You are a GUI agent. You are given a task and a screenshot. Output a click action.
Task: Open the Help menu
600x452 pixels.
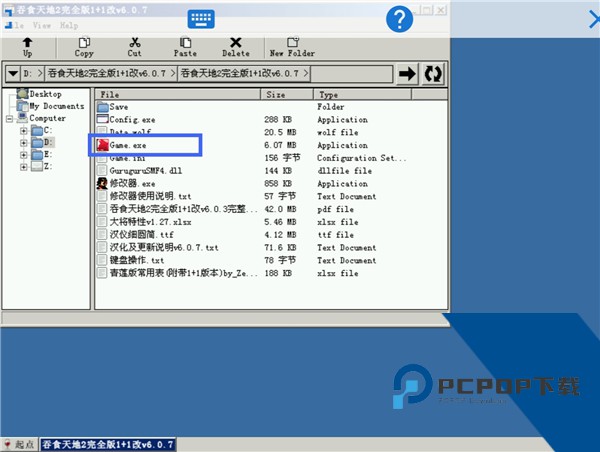(x=69, y=26)
